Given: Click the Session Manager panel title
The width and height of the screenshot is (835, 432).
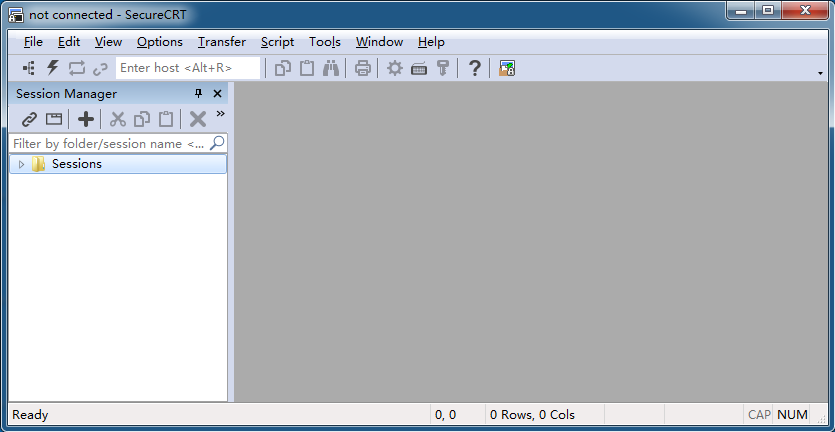Looking at the screenshot, I should tap(67, 94).
